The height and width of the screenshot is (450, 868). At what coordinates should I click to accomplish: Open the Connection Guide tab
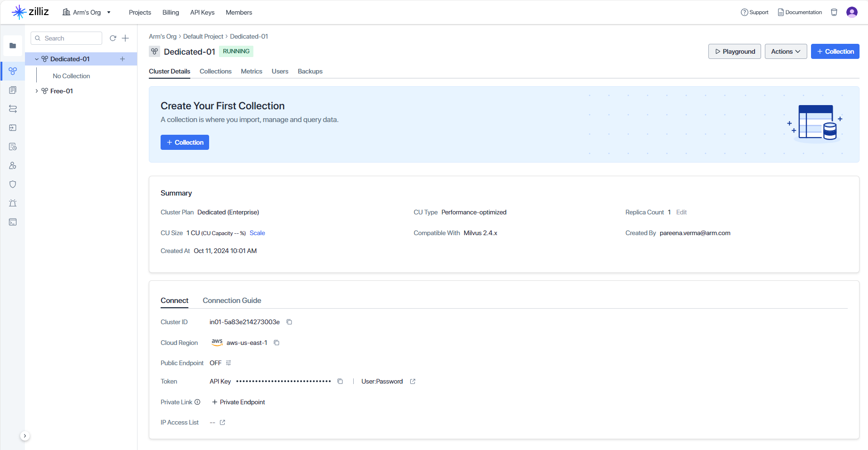click(x=232, y=301)
